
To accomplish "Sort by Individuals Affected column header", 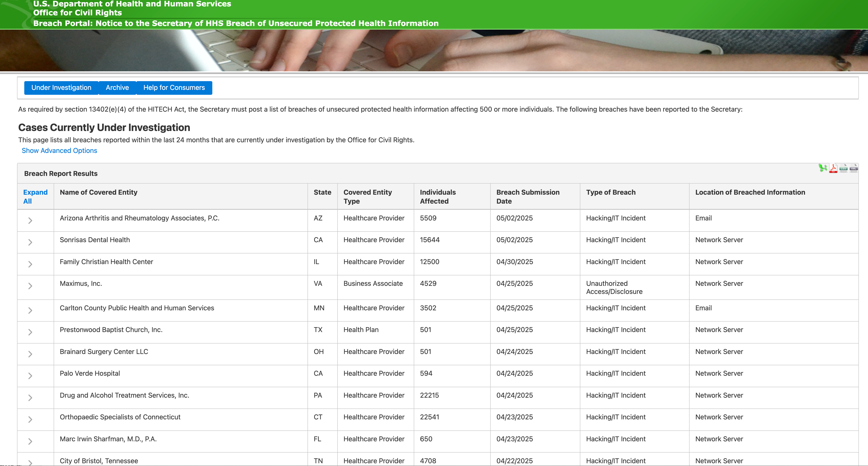I will [x=437, y=196].
